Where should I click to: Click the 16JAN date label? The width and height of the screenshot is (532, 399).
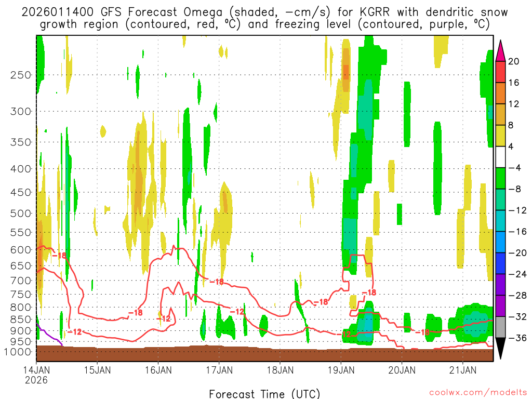click(x=158, y=370)
